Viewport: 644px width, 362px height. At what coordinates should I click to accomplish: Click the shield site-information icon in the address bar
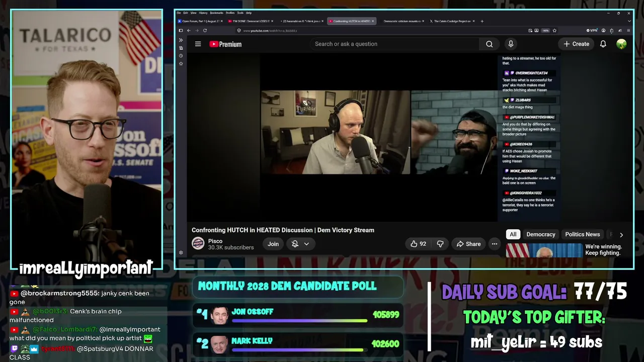tap(238, 31)
